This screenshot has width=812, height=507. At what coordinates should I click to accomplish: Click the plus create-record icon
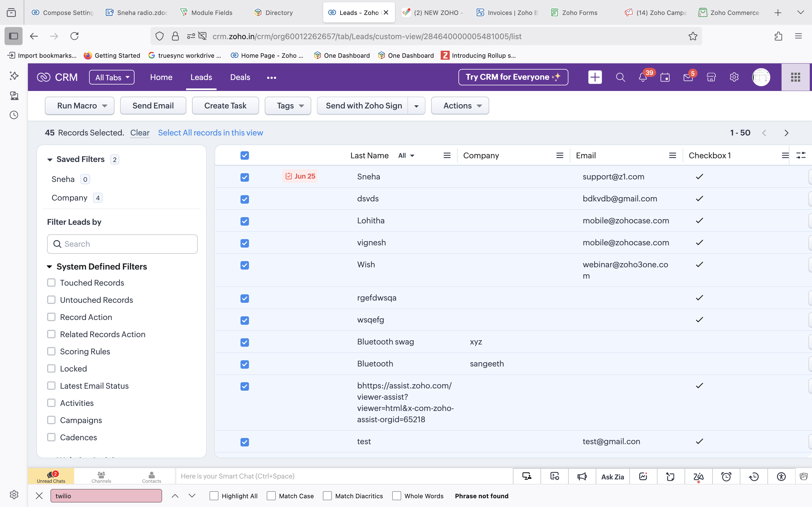click(x=595, y=77)
